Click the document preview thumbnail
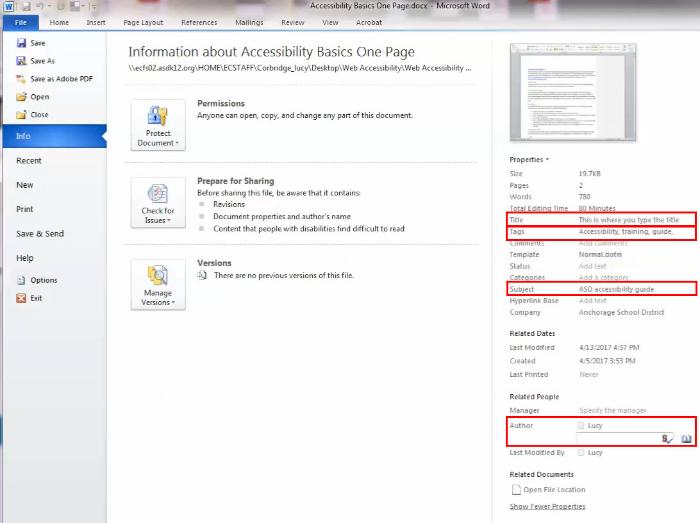The height and width of the screenshot is (523, 700). [x=573, y=92]
